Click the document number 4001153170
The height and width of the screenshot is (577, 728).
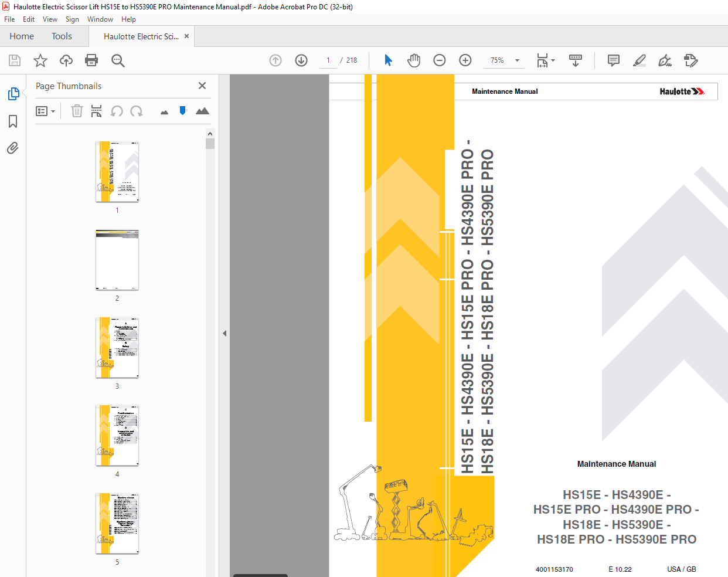point(554,569)
